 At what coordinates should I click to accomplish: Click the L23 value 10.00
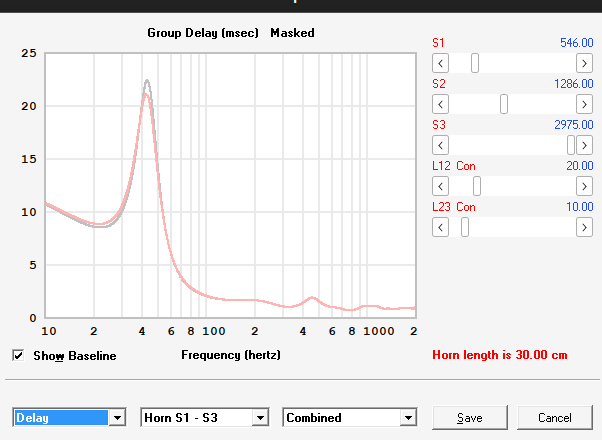[x=580, y=207]
